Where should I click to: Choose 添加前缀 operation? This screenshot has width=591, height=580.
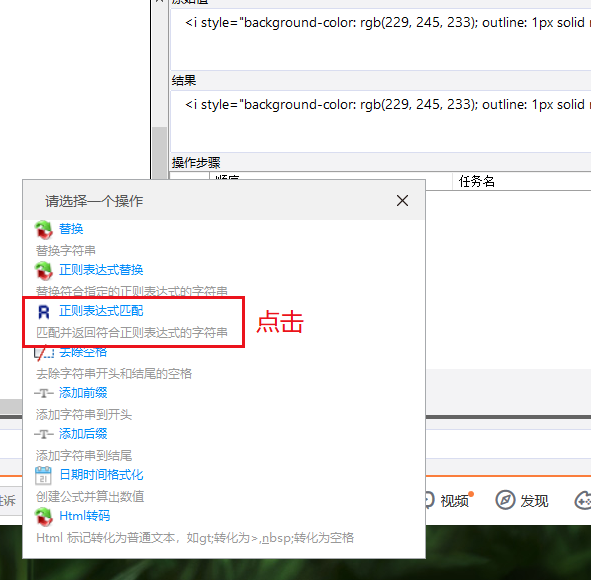[83, 393]
